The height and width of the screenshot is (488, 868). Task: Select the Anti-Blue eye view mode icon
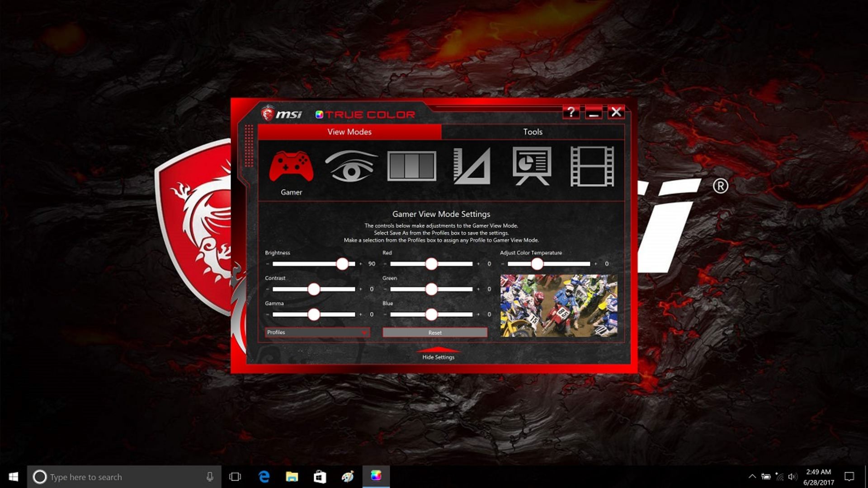(x=351, y=166)
